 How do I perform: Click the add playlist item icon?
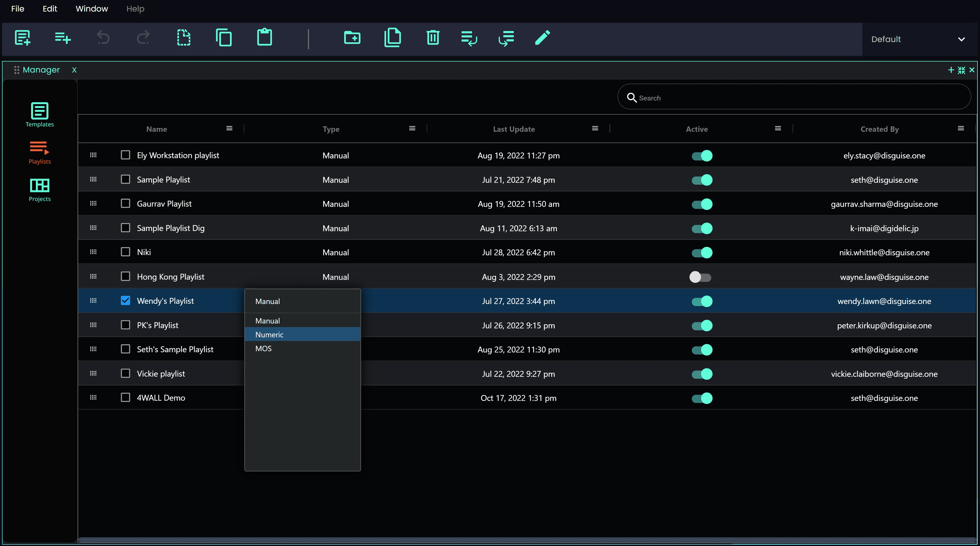[x=63, y=38]
